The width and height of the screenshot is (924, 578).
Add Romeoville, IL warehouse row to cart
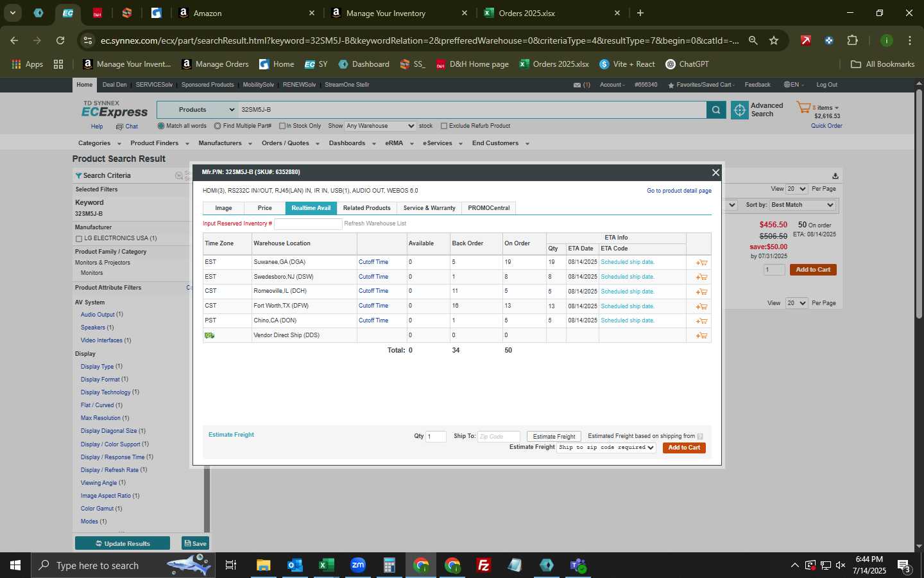tap(701, 292)
